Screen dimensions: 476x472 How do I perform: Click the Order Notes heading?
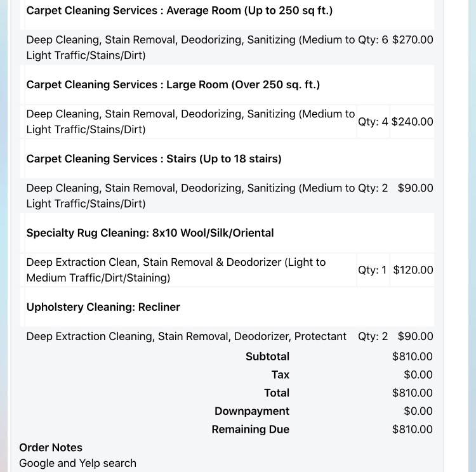[x=51, y=448]
